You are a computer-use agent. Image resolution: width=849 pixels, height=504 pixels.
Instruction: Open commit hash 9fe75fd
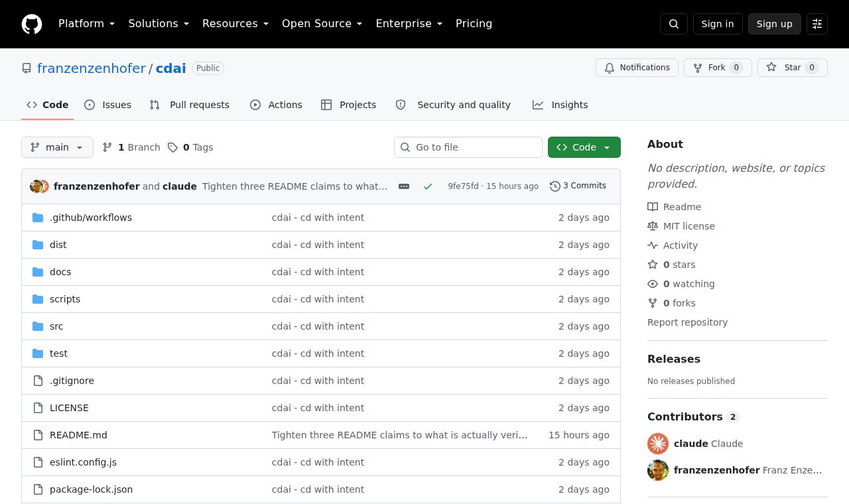463,186
